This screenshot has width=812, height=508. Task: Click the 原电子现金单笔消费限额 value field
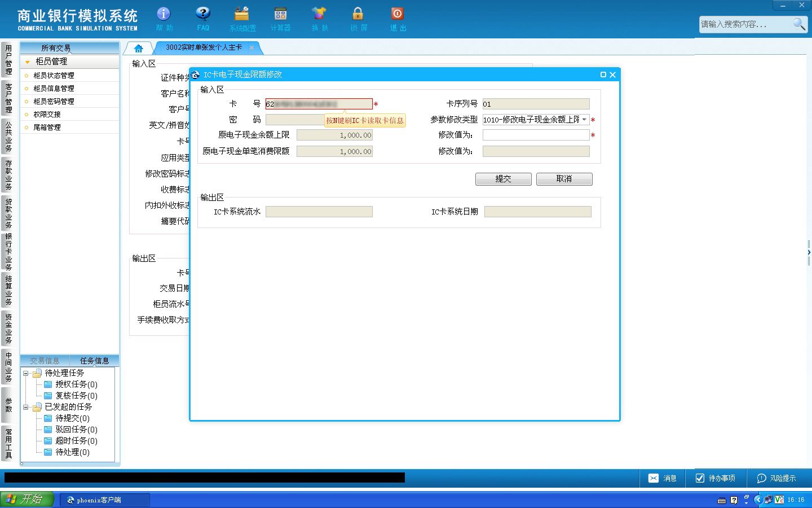tap(335, 151)
